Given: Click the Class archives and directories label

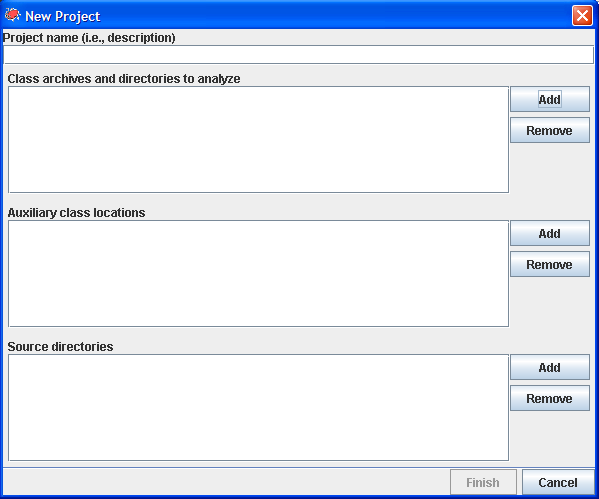Looking at the screenshot, I should [x=124, y=79].
